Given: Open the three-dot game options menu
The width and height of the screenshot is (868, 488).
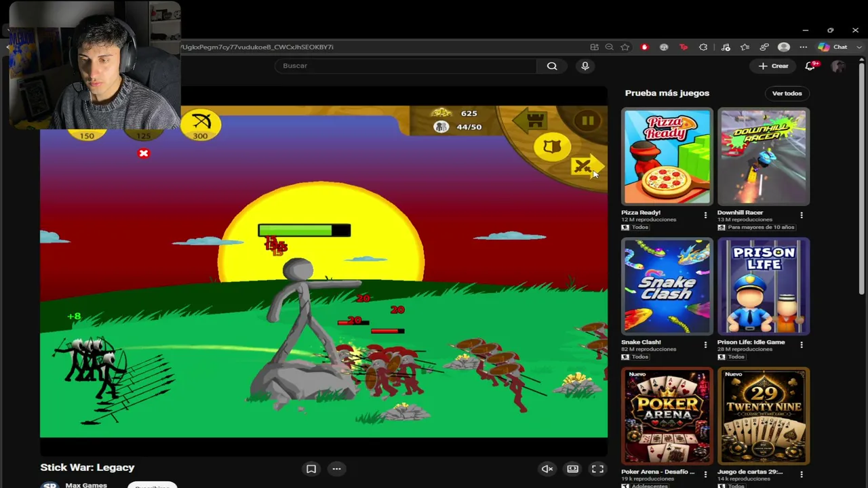Looking at the screenshot, I should (336, 469).
